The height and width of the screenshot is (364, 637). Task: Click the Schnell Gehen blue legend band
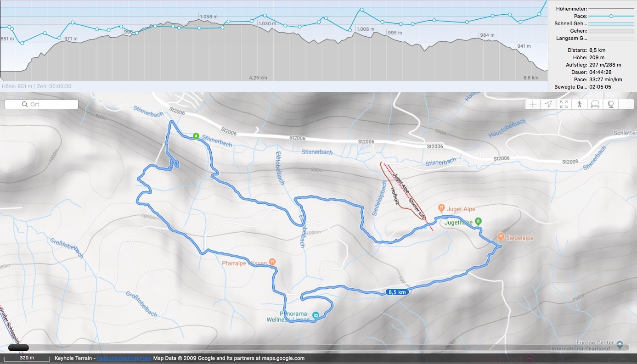coord(611,23)
